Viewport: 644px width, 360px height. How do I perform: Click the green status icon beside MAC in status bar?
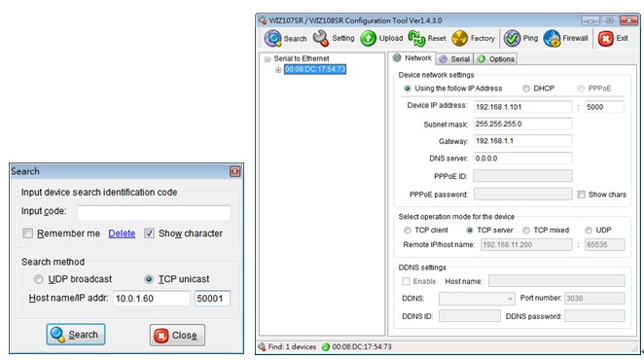click(326, 346)
